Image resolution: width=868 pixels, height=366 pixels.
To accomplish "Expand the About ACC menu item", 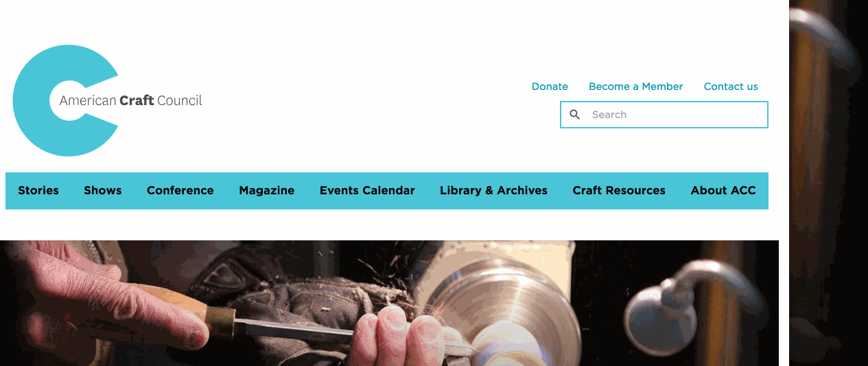I will pos(723,190).
